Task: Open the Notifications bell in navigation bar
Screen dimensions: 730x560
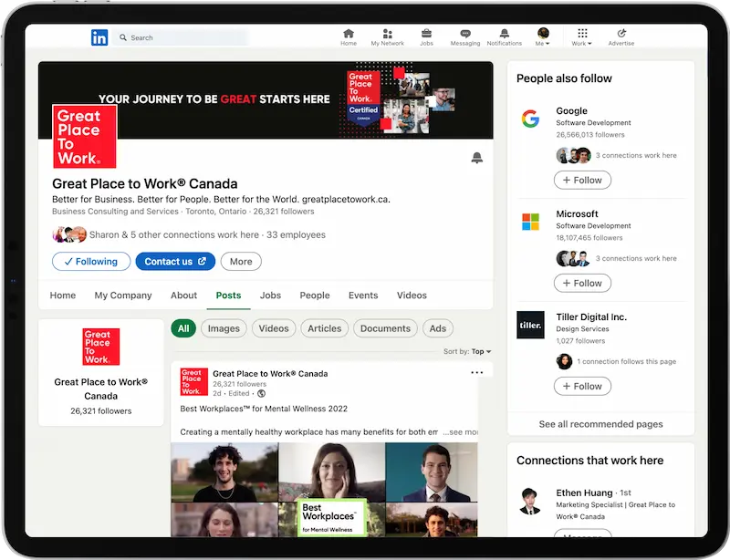Action: tap(505, 37)
